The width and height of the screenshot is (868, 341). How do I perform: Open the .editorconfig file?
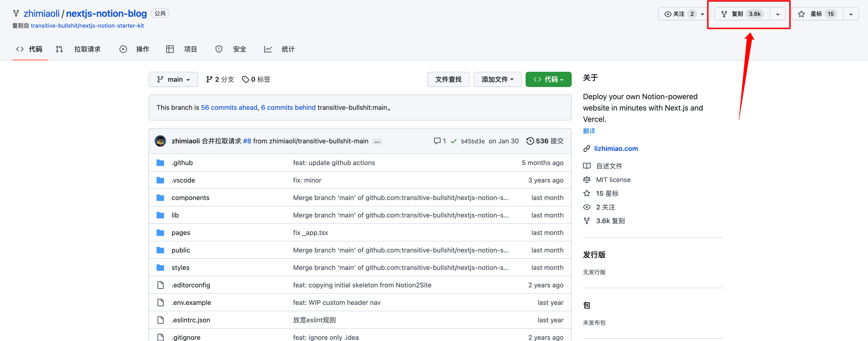click(191, 285)
